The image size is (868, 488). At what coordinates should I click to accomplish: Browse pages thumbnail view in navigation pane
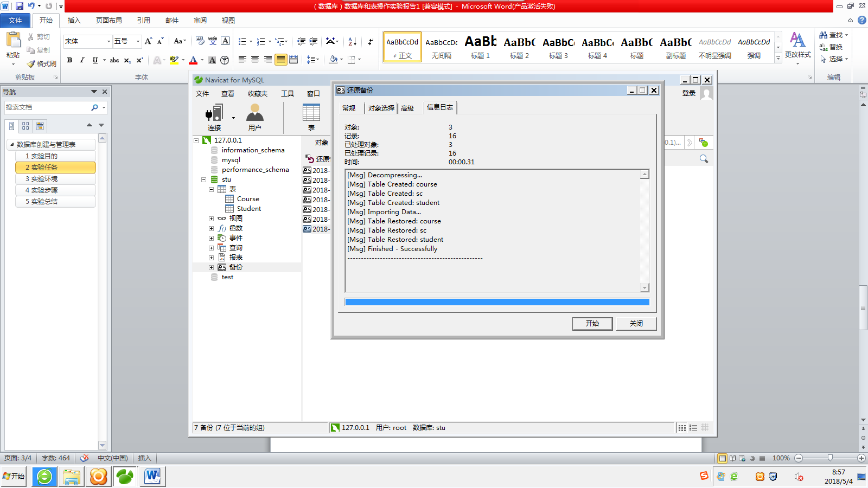[25, 126]
